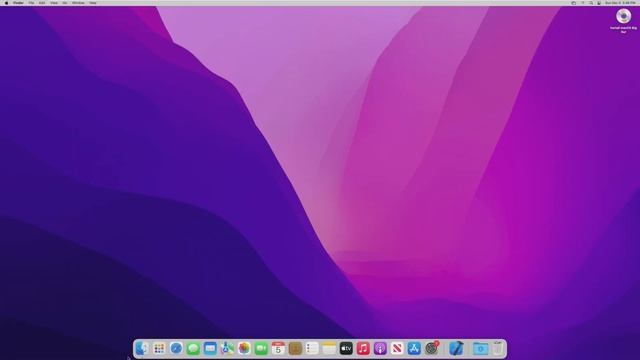
Task: Launch Podcasts from the Dock
Action: [380, 349]
